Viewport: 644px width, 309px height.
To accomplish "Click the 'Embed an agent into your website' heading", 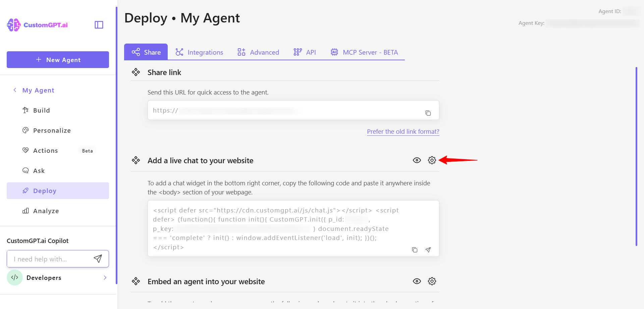I will pos(206,282).
